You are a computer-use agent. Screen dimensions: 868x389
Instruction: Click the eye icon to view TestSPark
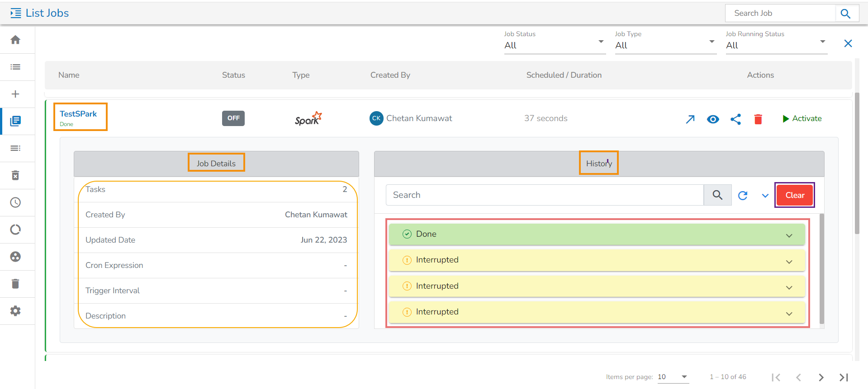click(x=713, y=119)
